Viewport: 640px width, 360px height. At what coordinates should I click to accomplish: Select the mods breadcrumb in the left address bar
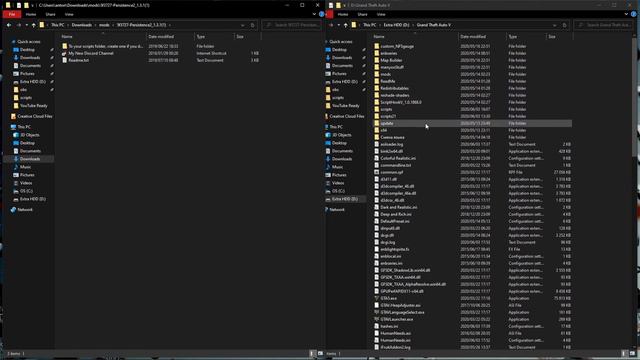pos(104,25)
